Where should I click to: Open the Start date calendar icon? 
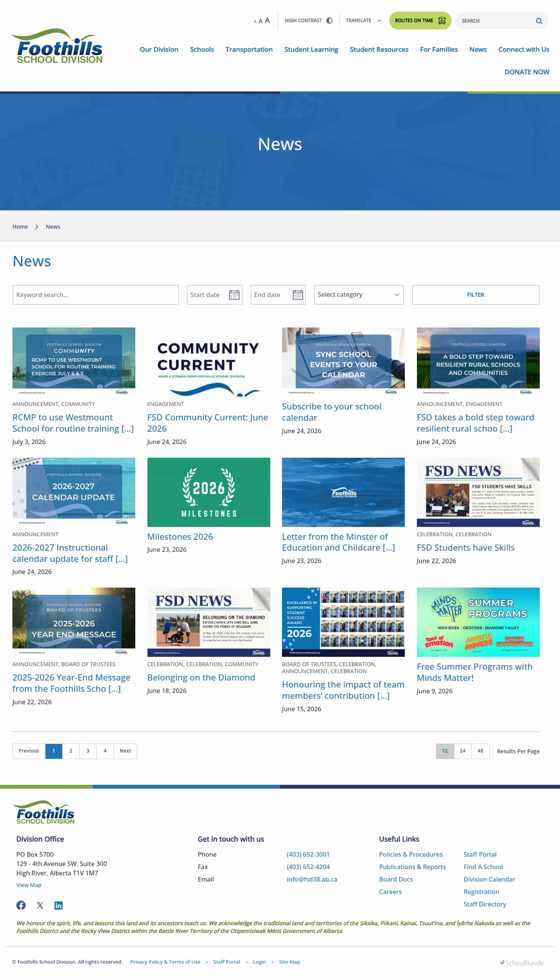(x=234, y=295)
